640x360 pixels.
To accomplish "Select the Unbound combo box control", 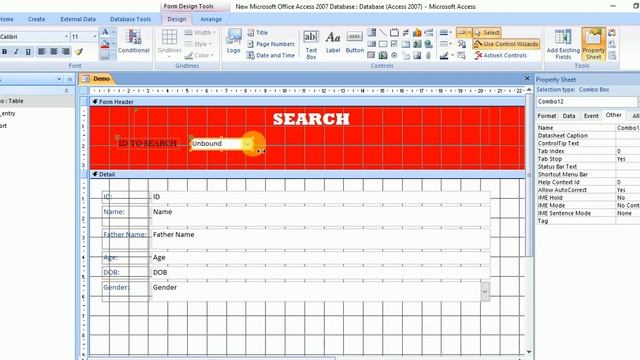I will (221, 144).
